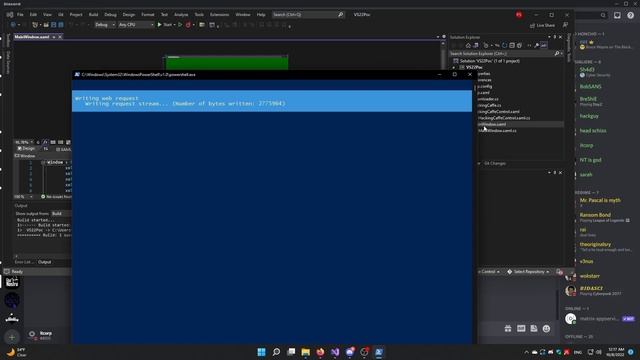Open the Start button dropdown arrow
This screenshot has width=640, height=360.
point(174,25)
